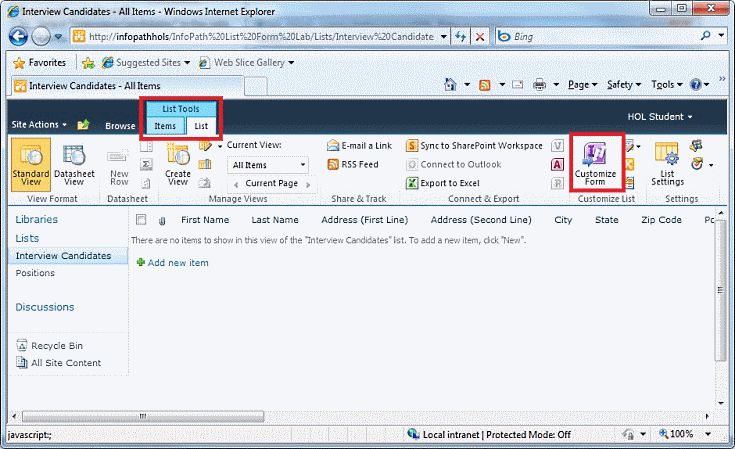The width and height of the screenshot is (735, 449).
Task: Expand the Suggested Sites dropdown
Action: 187,63
